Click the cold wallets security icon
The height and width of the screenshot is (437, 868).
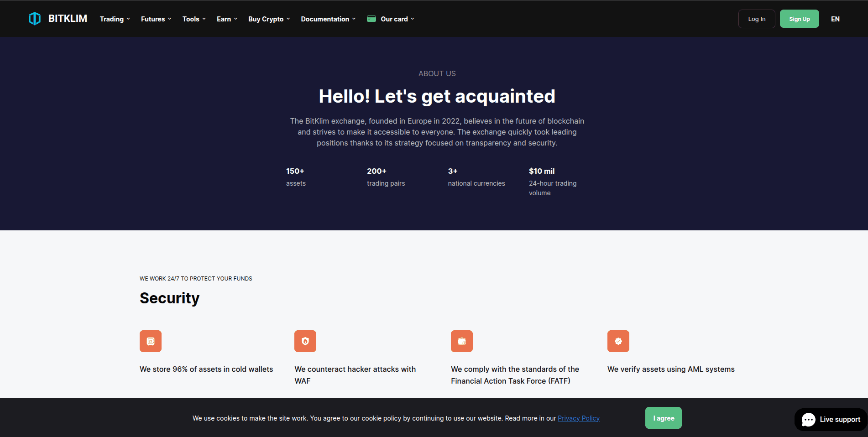click(x=151, y=341)
